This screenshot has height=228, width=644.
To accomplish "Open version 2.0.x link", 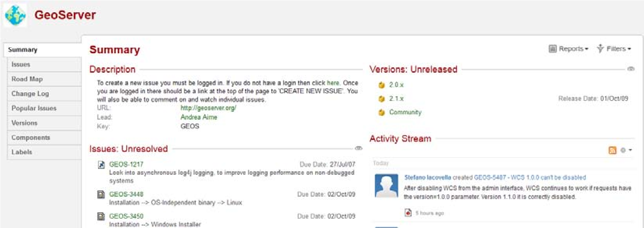I will point(396,85).
